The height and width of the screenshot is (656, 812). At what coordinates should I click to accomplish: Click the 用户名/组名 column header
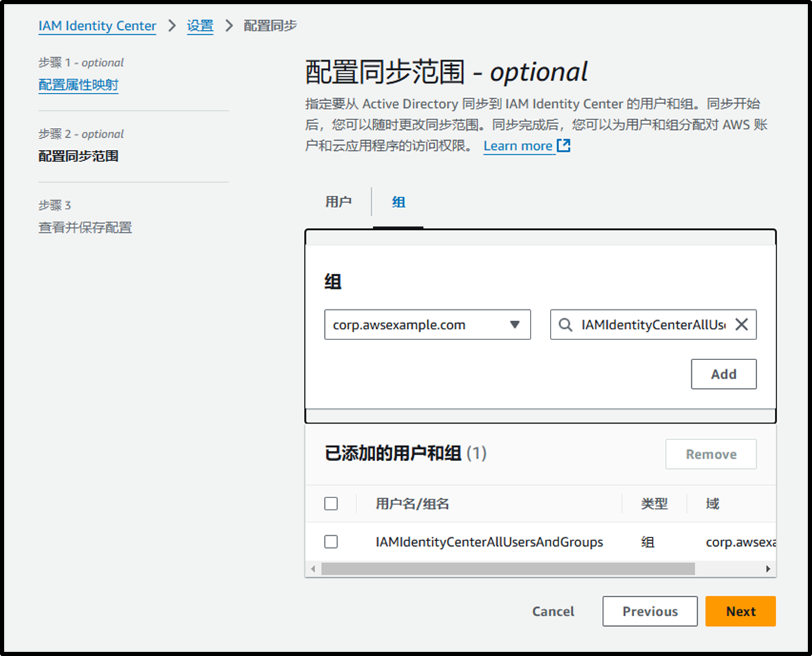click(x=412, y=504)
